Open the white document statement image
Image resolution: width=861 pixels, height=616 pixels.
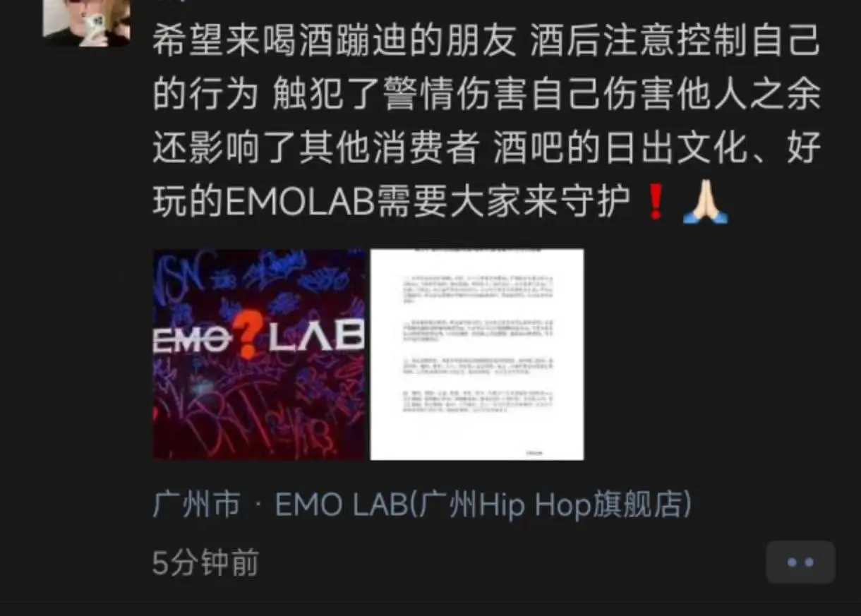click(477, 354)
